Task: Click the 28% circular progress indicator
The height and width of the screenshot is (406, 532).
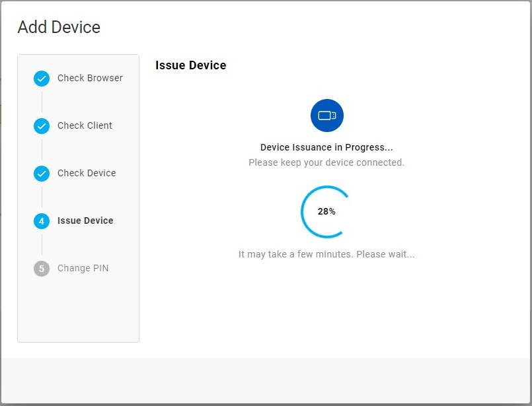Action: pyautogui.click(x=326, y=211)
